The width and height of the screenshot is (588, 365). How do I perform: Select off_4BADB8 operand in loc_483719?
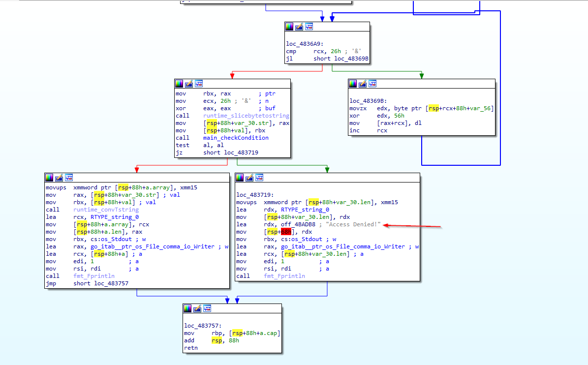coord(298,224)
